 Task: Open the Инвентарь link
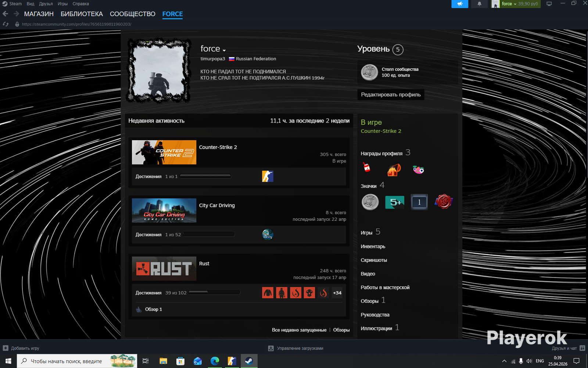(x=373, y=246)
